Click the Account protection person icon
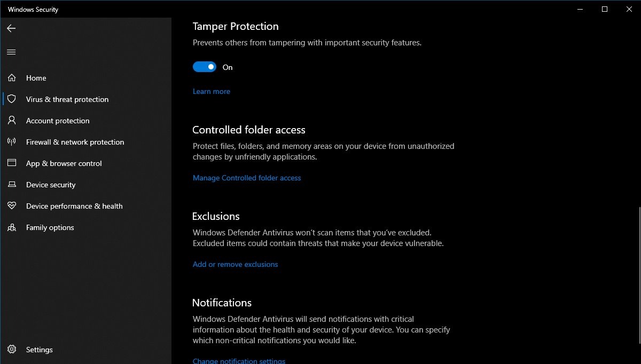The image size is (641, 364). (12, 121)
